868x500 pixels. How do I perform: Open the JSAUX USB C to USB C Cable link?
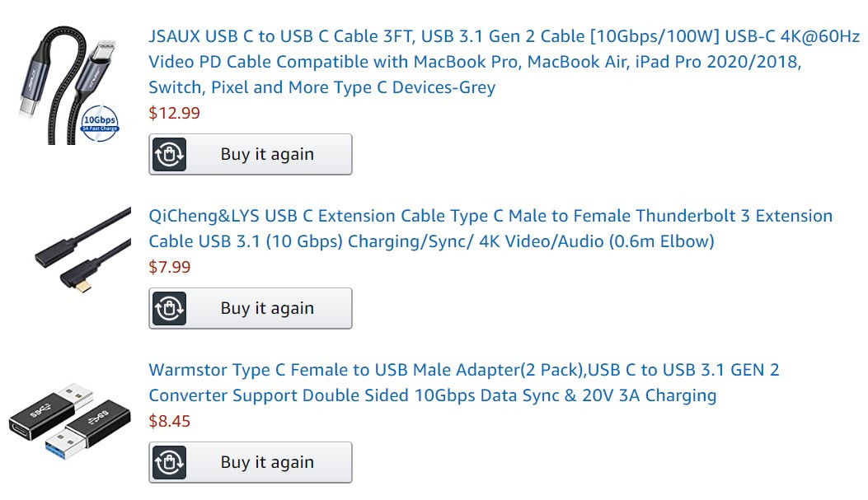point(504,62)
